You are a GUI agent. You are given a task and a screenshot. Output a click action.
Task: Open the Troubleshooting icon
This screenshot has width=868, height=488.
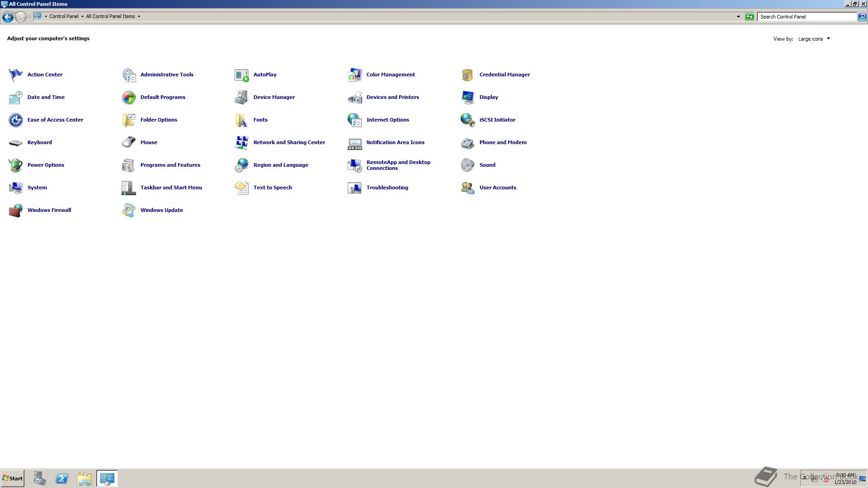(x=355, y=188)
